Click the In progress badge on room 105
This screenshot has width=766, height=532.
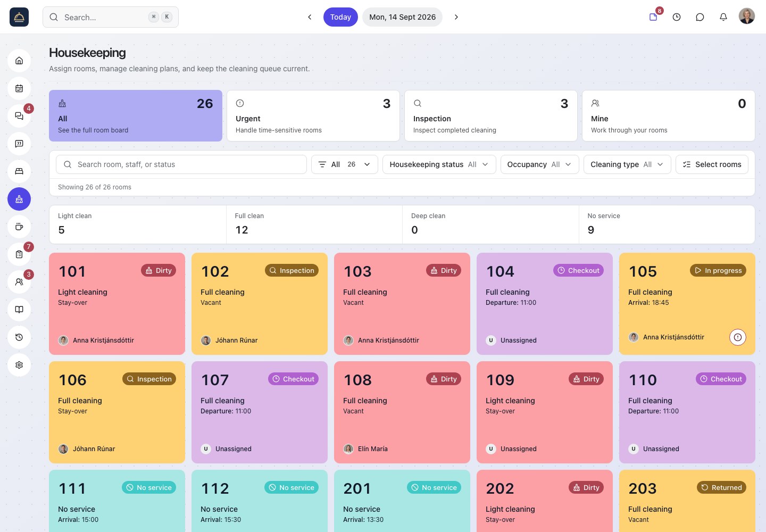718,270
